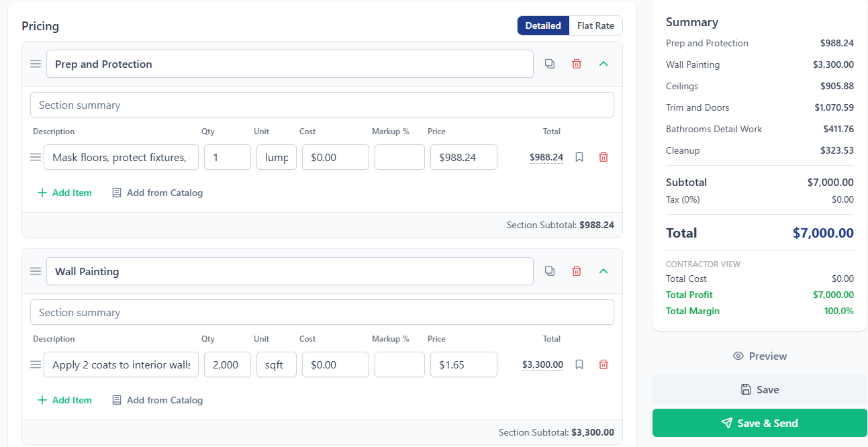Click the $3,300.00 line total

coord(542,364)
